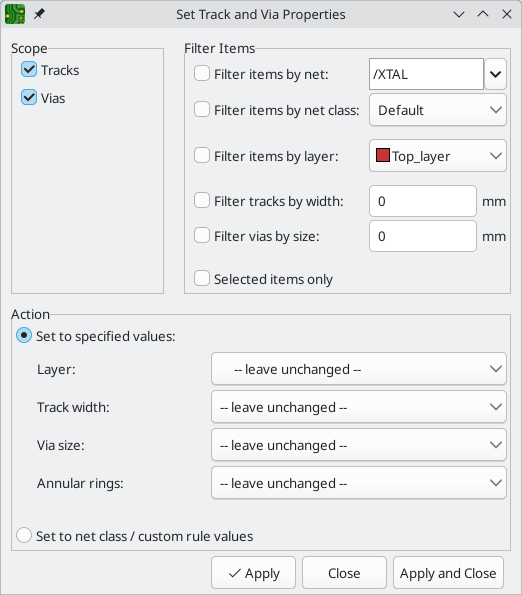522x595 pixels.
Task: Click the Filter tracks by width input field
Action: 423,201
